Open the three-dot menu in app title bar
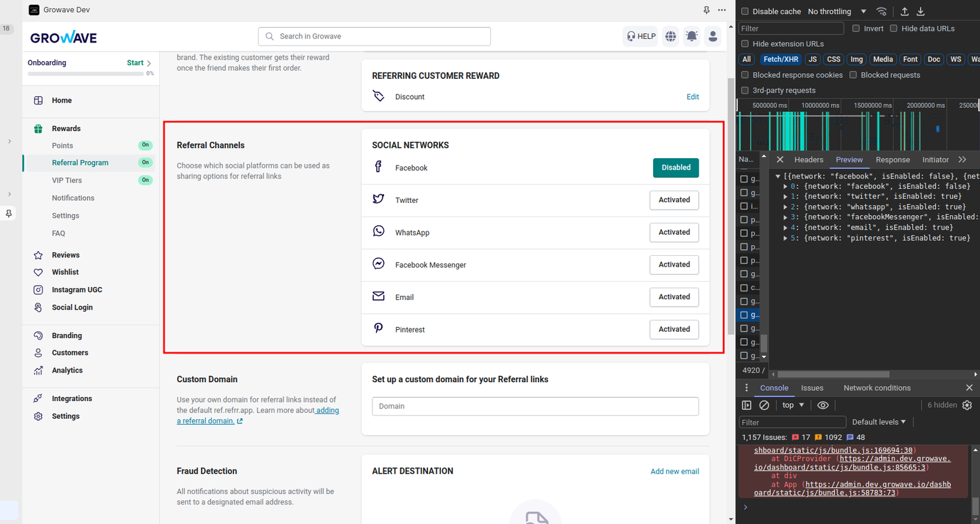 (x=722, y=10)
